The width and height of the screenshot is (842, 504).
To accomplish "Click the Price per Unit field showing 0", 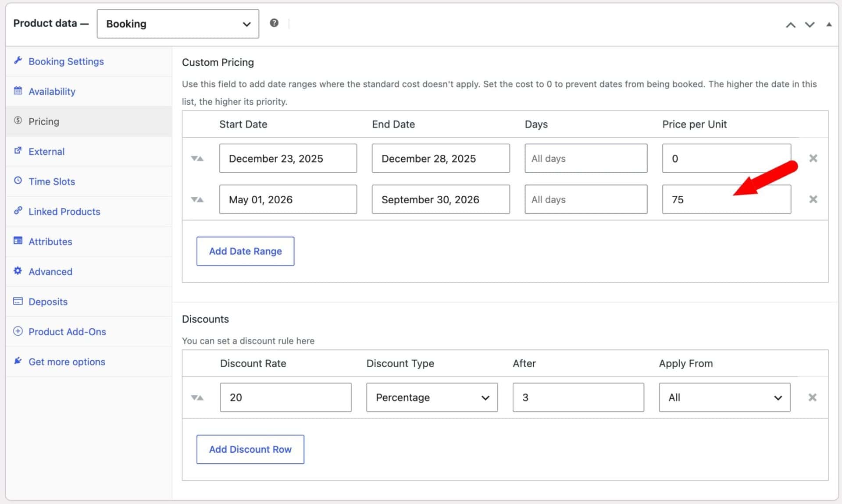I will point(727,158).
